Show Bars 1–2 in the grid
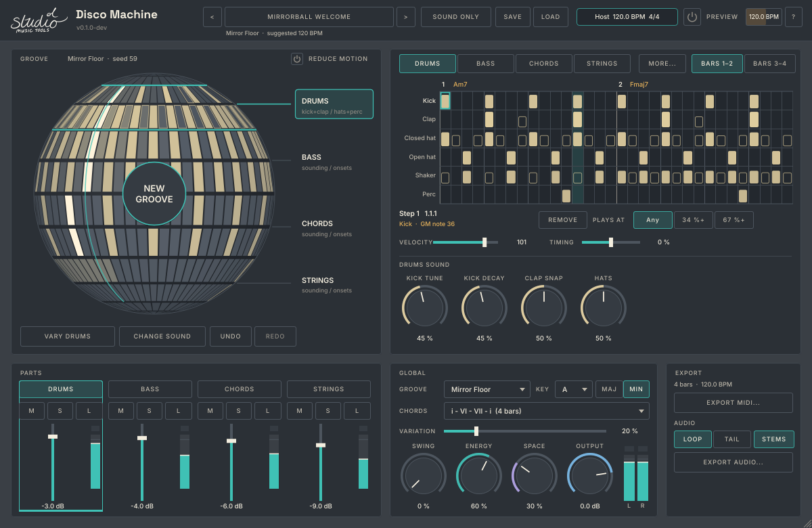The height and width of the screenshot is (528, 812). [x=717, y=64]
